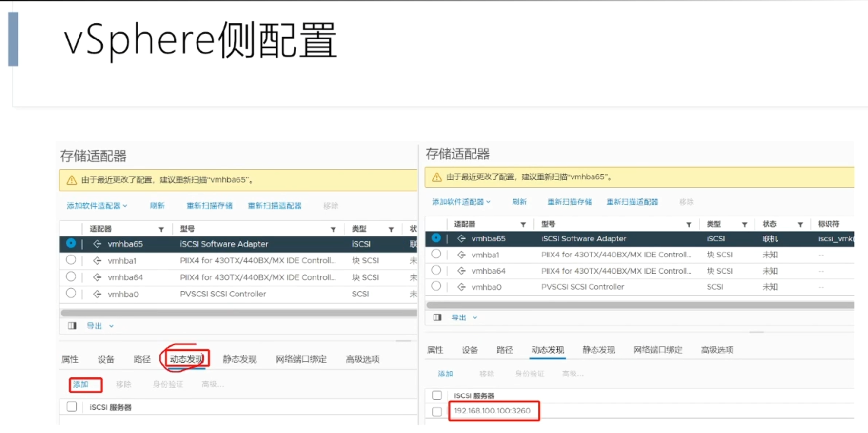Click 刷新 in the right panel toolbar
868x433 pixels.
pos(519,202)
